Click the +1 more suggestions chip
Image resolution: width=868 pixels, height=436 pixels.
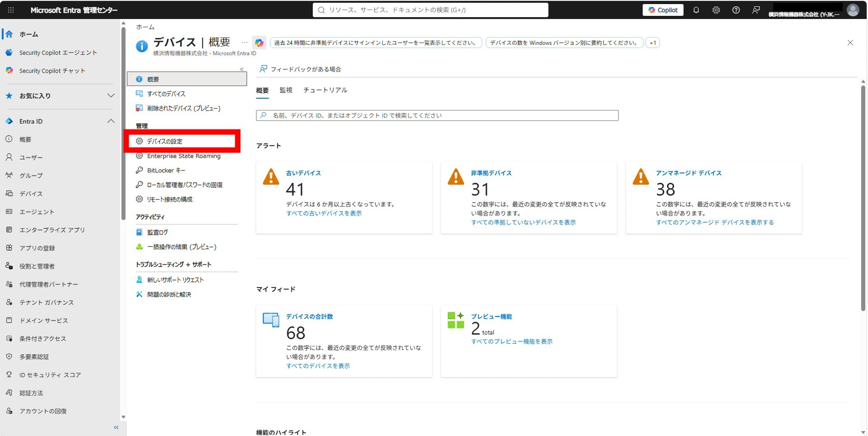click(652, 43)
